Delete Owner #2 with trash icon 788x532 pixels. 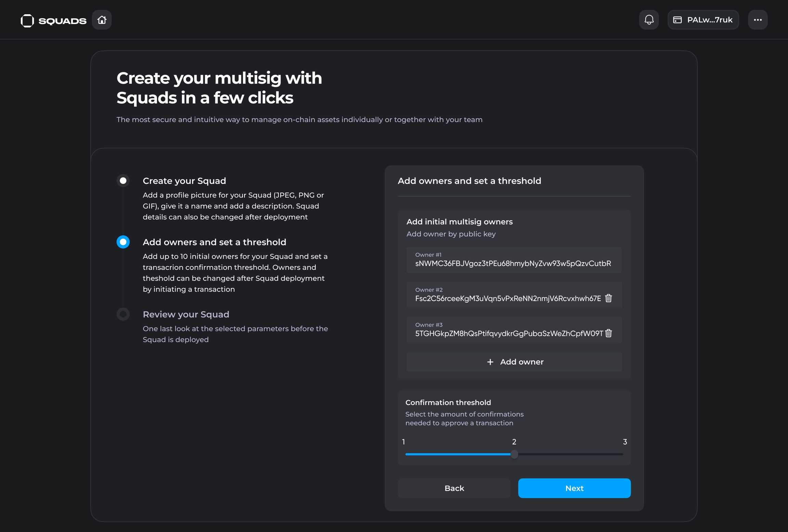(x=608, y=298)
